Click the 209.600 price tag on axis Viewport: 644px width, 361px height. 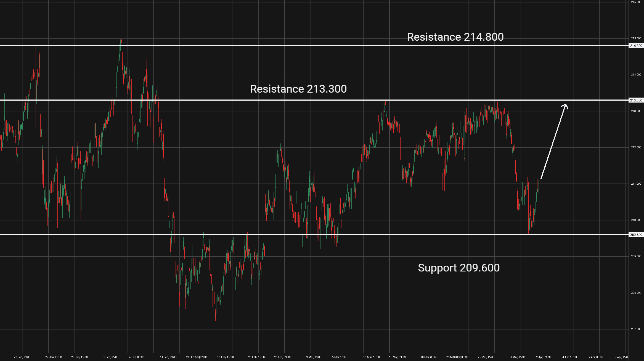[x=636, y=235]
